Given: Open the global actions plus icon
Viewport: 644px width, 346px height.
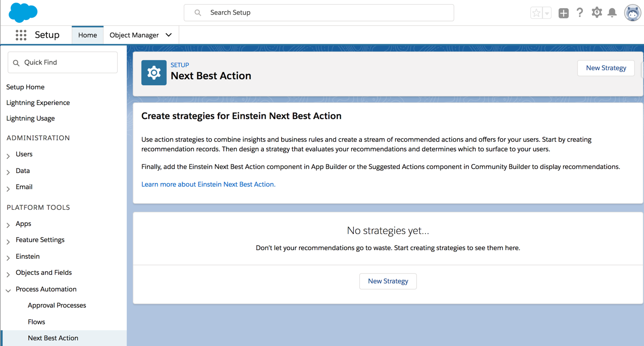Looking at the screenshot, I should [564, 13].
